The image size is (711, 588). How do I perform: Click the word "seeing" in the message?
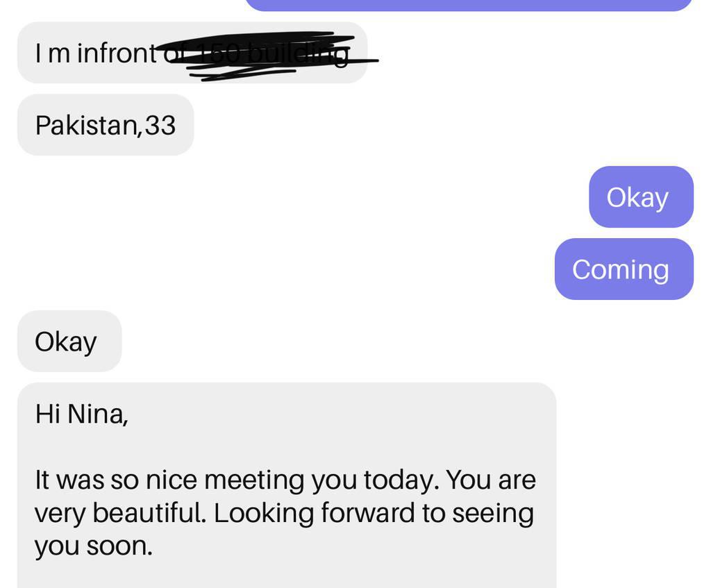[492, 513]
